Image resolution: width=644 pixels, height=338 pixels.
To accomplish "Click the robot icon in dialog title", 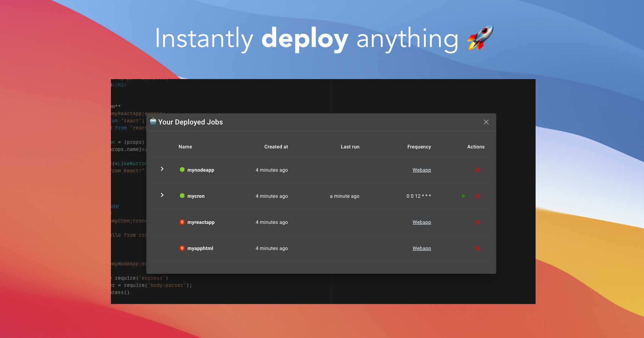I will 153,121.
